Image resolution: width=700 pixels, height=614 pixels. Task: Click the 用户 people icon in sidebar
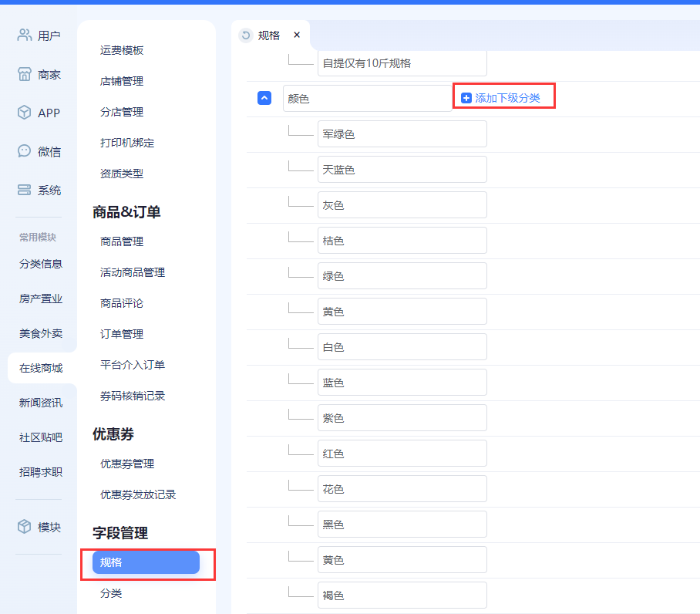coord(24,35)
